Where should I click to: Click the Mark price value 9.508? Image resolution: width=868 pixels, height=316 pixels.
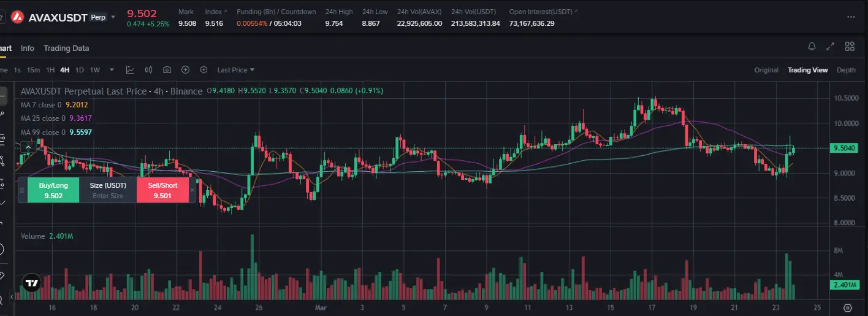point(187,23)
